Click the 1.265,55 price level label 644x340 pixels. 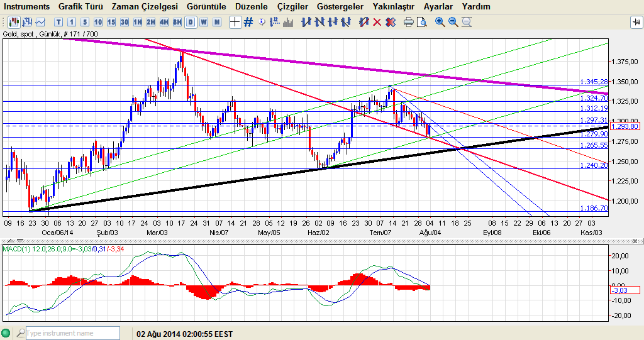(594, 145)
